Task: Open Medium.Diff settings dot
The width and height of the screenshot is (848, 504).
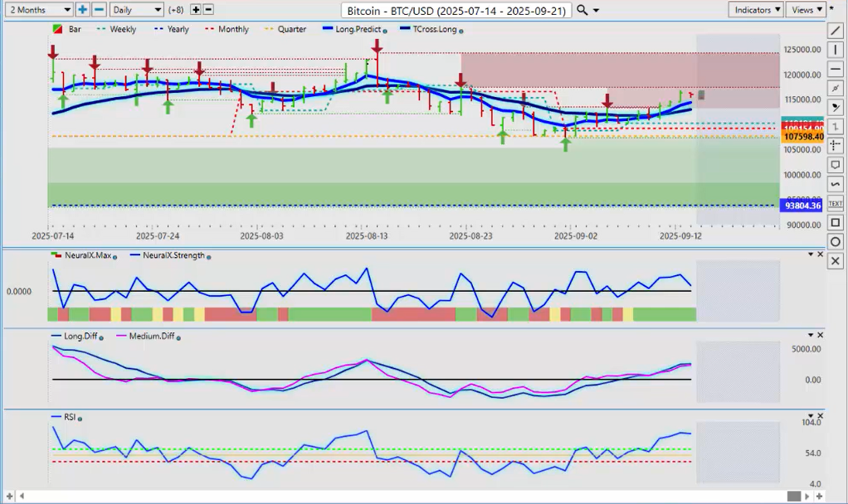Action: (x=178, y=337)
